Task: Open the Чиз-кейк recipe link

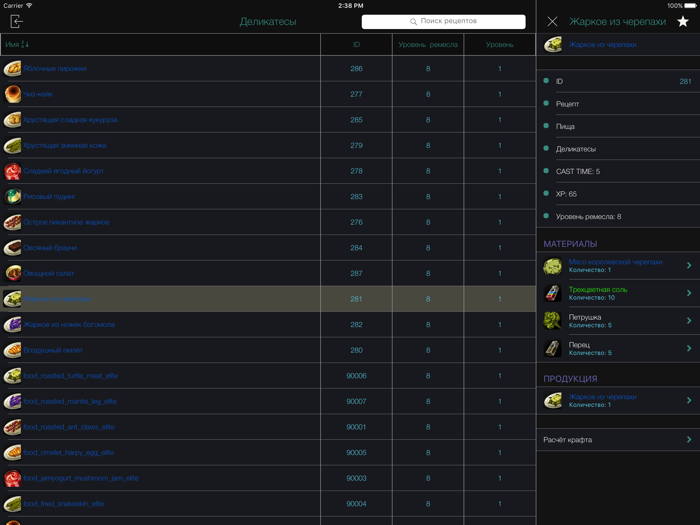Action: [x=38, y=94]
